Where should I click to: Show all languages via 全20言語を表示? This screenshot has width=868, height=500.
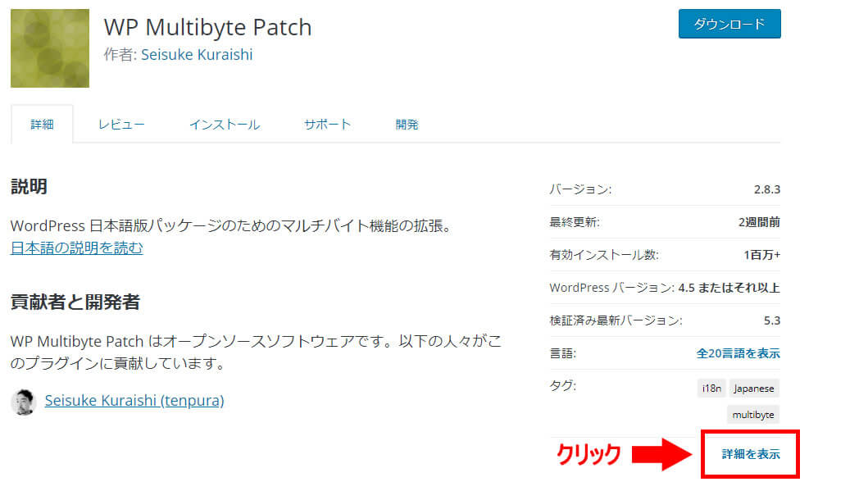point(738,354)
